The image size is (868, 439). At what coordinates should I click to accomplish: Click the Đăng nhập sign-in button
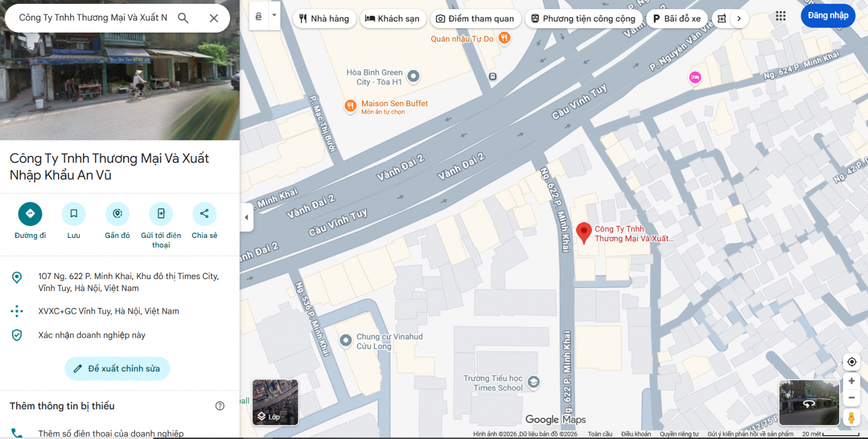pos(828,15)
